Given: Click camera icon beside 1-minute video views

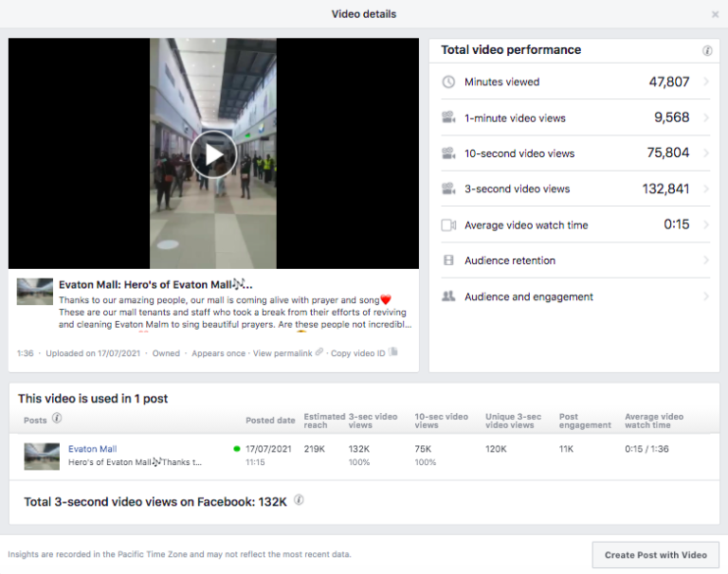Looking at the screenshot, I should pos(448,117).
